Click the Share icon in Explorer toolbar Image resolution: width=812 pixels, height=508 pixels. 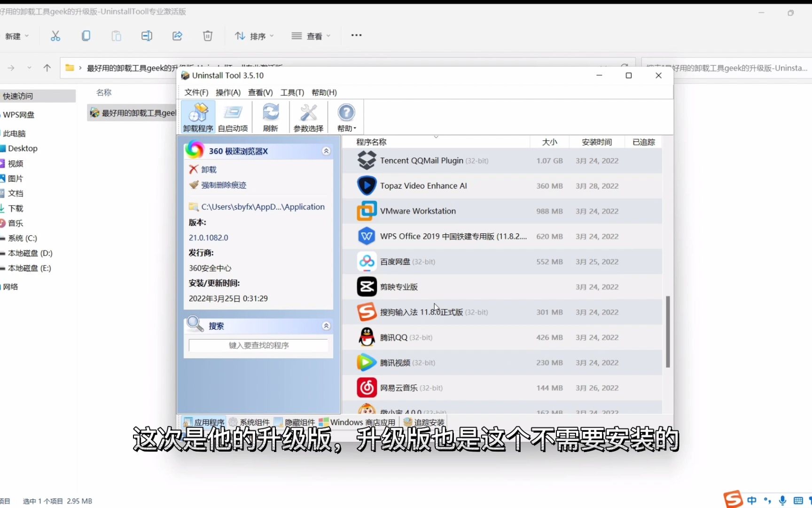tap(177, 36)
